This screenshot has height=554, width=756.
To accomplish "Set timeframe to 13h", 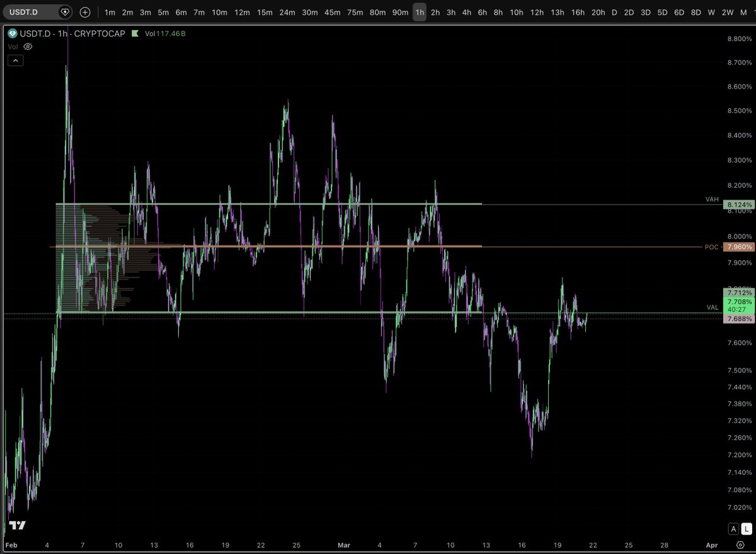I will tap(557, 13).
